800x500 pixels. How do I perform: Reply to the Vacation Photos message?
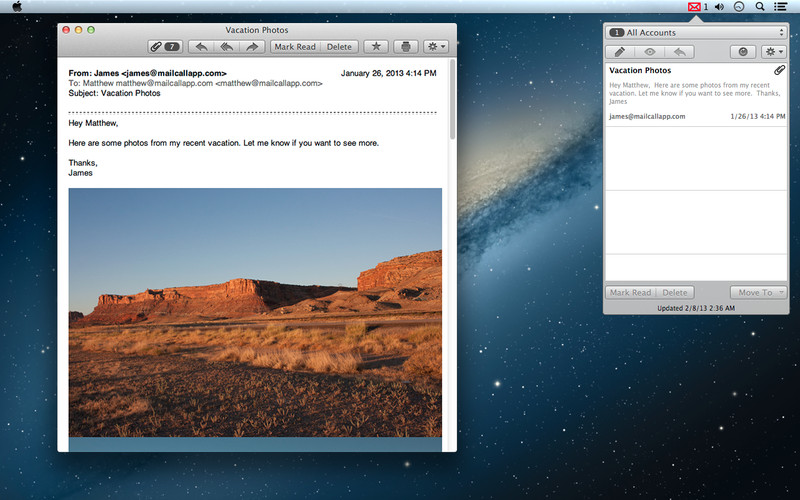click(x=202, y=46)
